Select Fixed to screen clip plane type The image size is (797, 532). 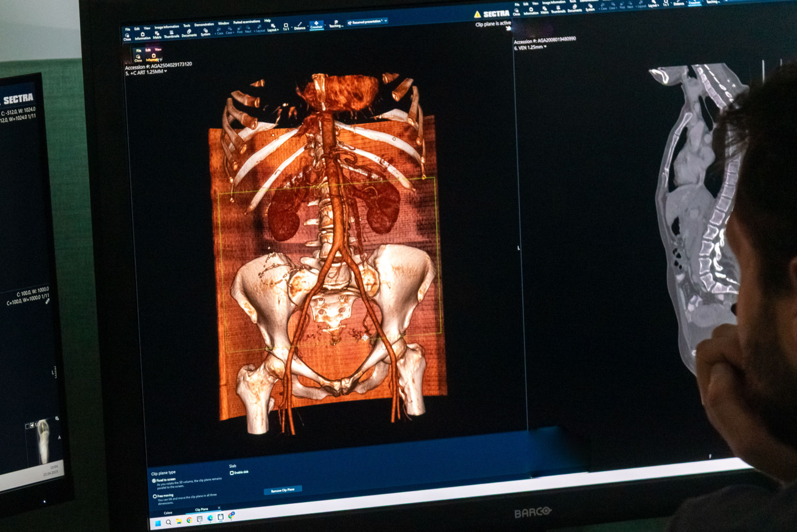[154, 481]
